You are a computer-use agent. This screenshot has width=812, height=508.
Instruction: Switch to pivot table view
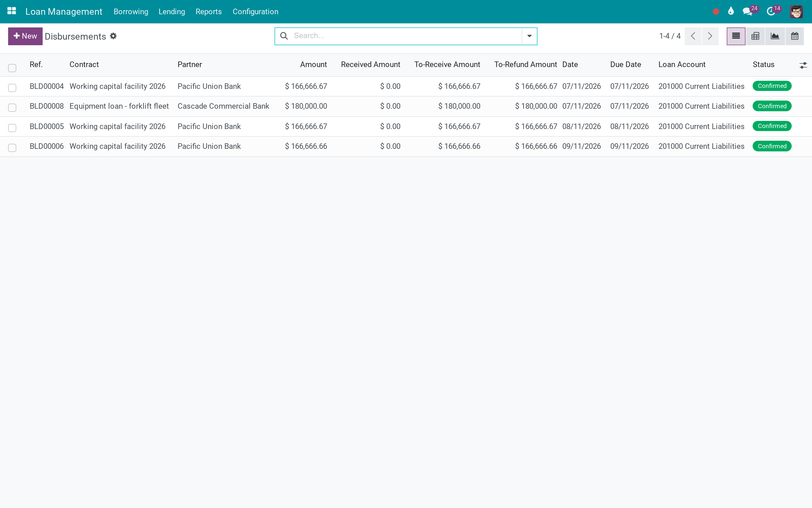click(755, 36)
